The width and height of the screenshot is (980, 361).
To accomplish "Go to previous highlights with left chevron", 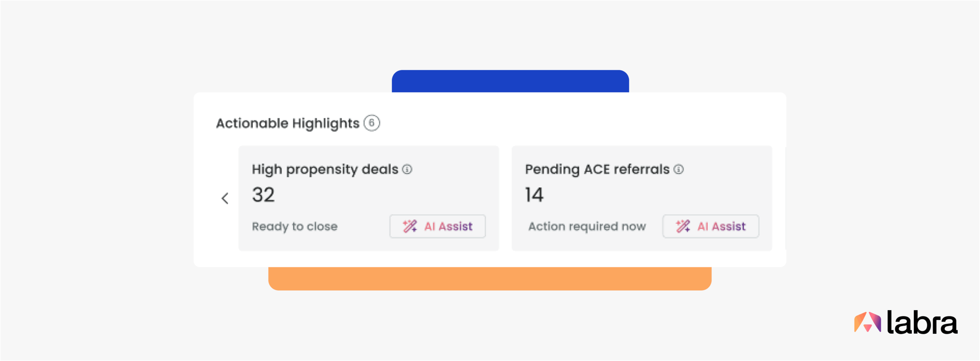I will tap(225, 198).
